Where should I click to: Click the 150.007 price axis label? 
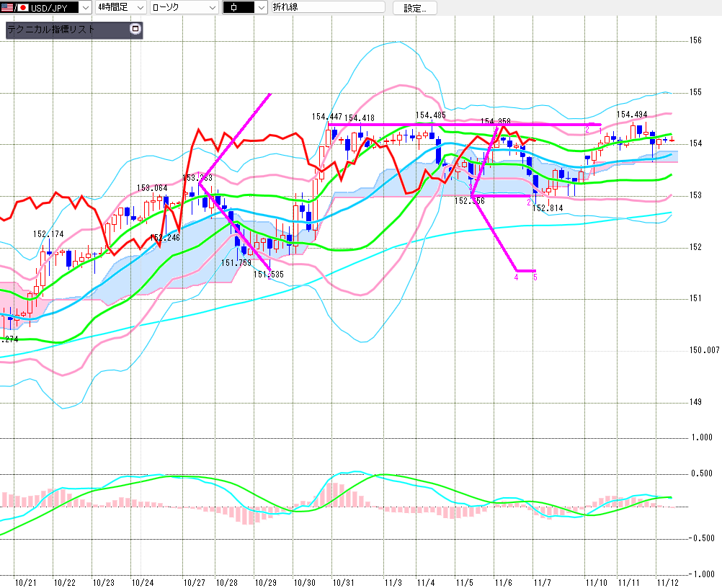click(703, 350)
